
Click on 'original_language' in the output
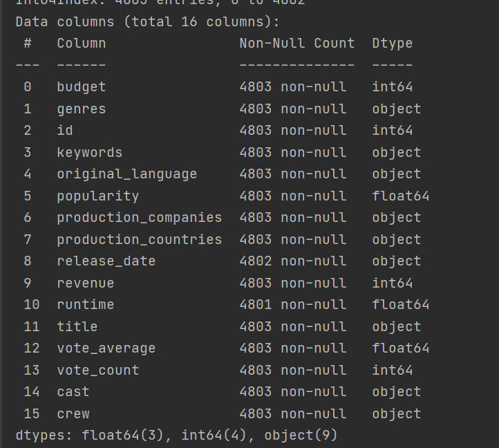coord(127,174)
